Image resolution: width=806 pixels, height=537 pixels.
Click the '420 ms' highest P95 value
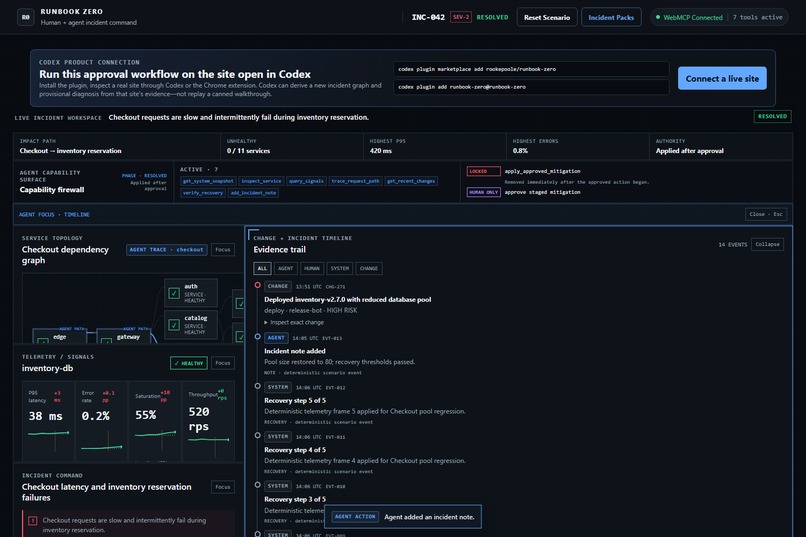pos(380,151)
